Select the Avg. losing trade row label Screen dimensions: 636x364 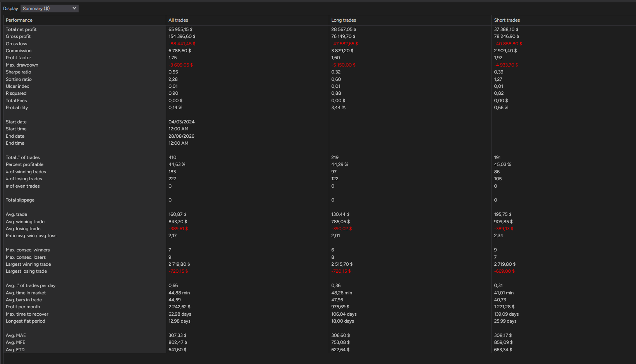point(23,229)
